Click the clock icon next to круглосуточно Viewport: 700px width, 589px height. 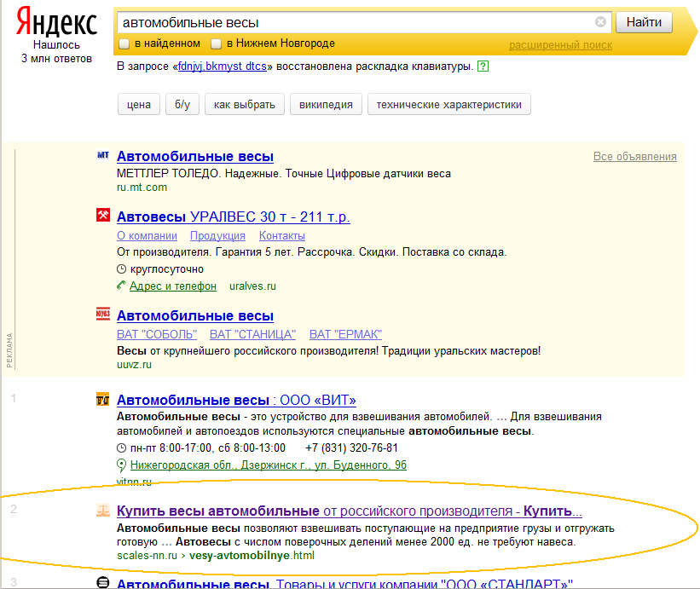coord(121,269)
